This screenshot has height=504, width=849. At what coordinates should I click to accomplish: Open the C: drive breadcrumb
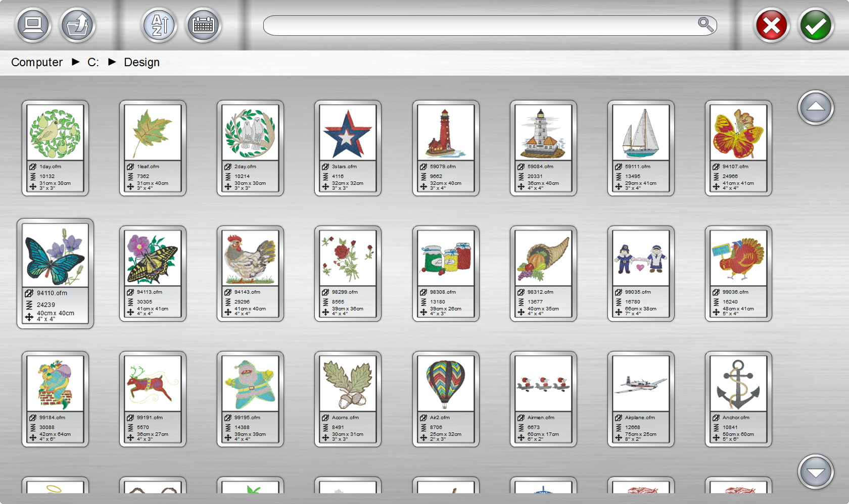(x=93, y=62)
